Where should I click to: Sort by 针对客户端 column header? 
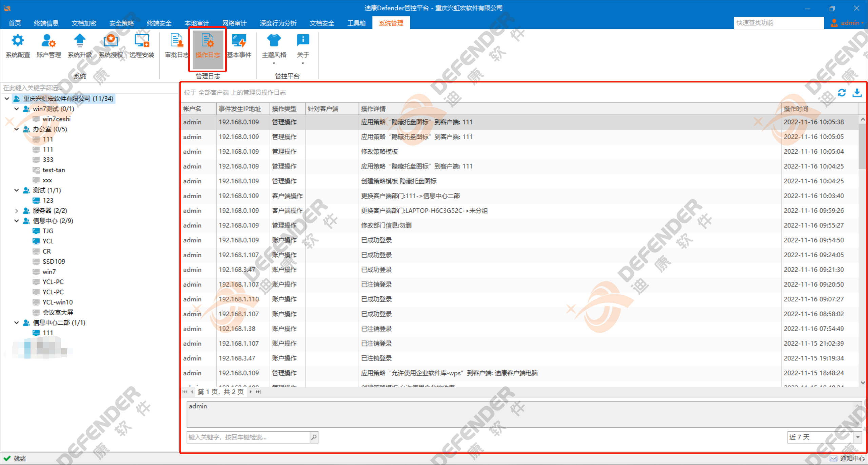[332, 109]
